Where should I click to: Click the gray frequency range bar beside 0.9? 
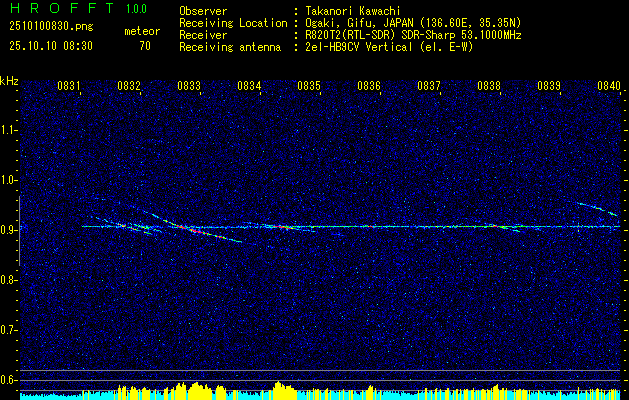tap(19, 231)
